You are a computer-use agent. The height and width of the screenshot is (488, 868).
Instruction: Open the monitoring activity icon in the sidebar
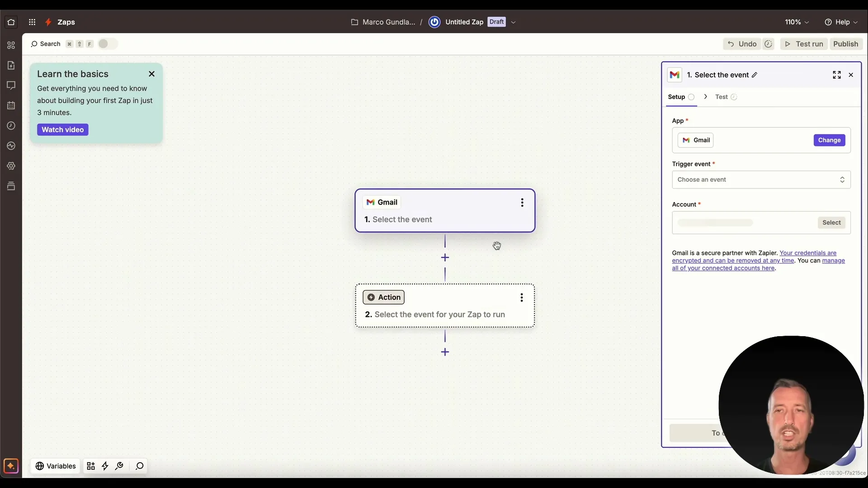click(x=10, y=145)
